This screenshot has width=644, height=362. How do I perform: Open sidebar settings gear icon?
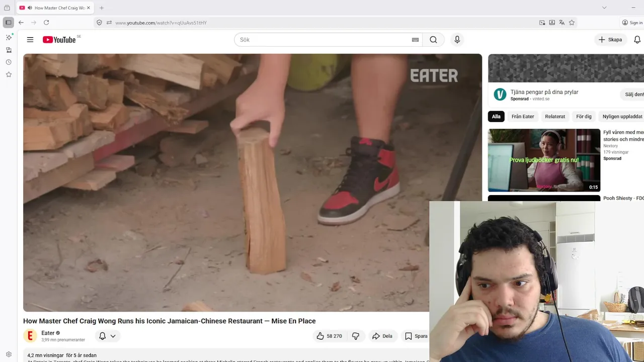pyautogui.click(x=9, y=354)
